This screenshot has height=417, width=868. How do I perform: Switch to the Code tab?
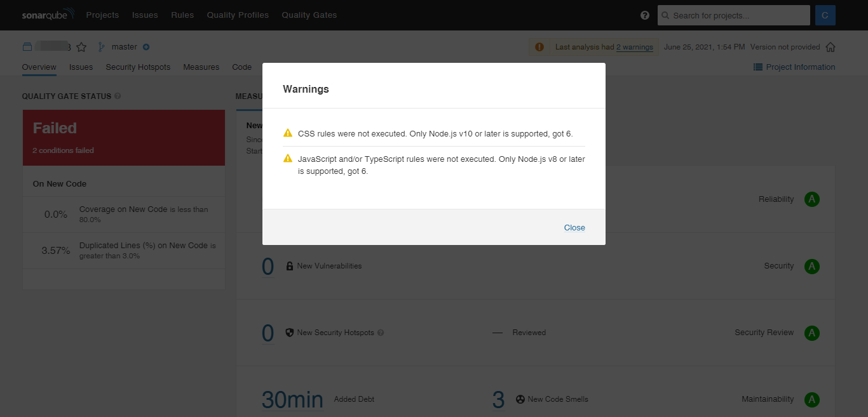tap(241, 67)
